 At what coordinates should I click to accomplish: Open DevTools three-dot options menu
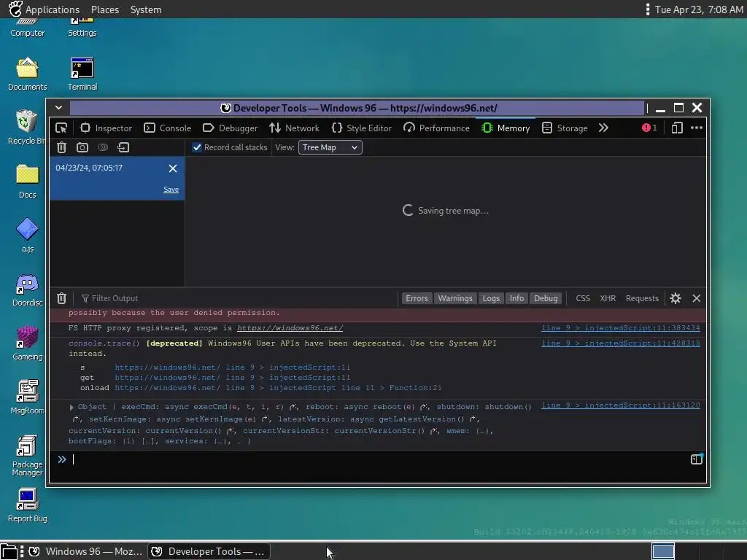pyautogui.click(x=697, y=128)
